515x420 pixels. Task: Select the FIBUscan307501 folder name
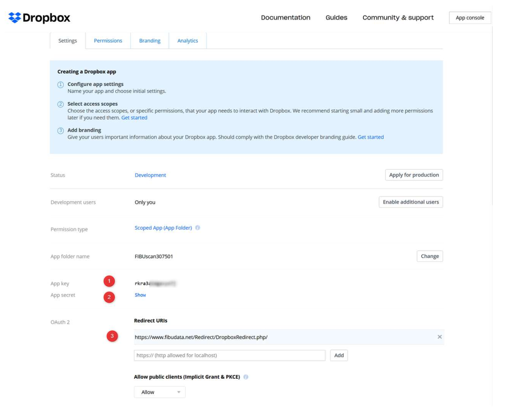[x=154, y=256]
